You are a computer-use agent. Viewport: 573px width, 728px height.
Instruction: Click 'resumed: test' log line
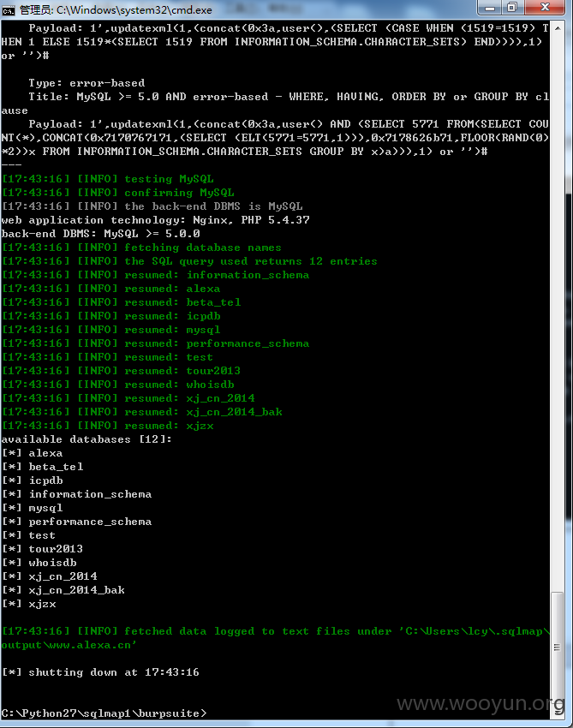click(x=107, y=357)
